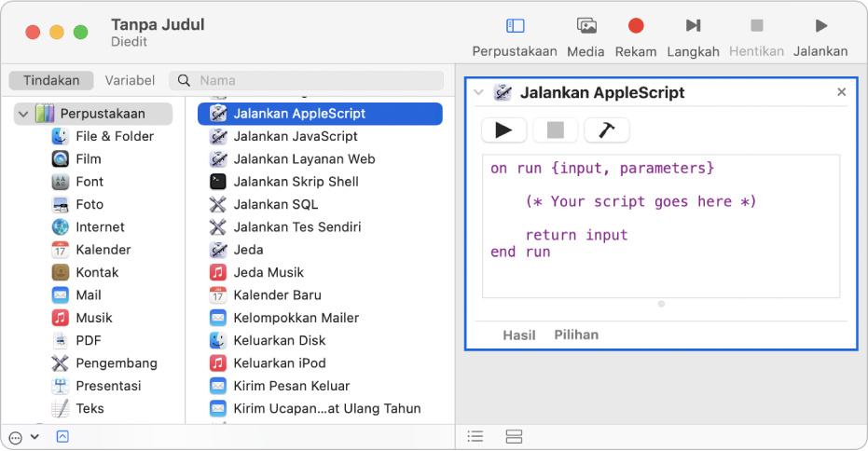Viewport: 868px width, 451px height.
Task: Toggle the log list view at bottom
Action: click(475, 436)
